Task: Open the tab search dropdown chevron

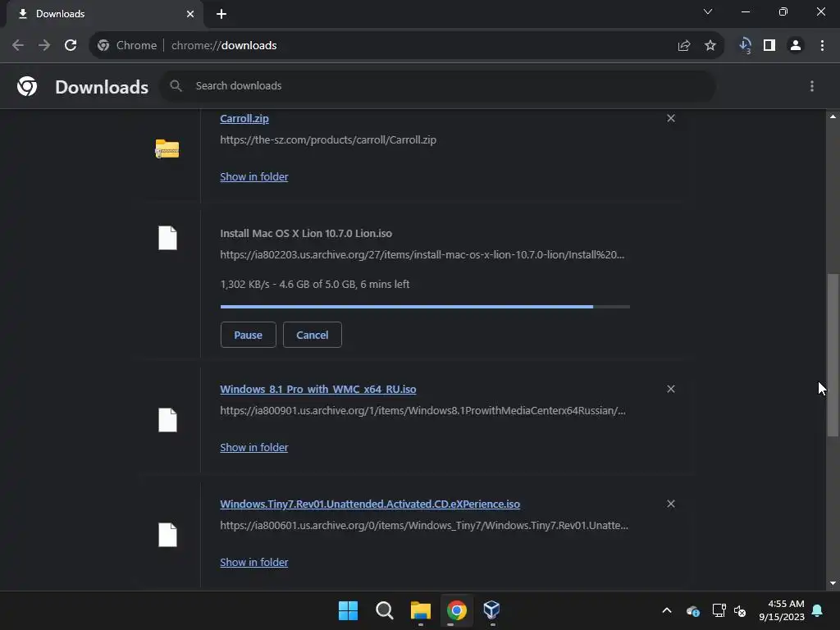Action: tap(708, 11)
